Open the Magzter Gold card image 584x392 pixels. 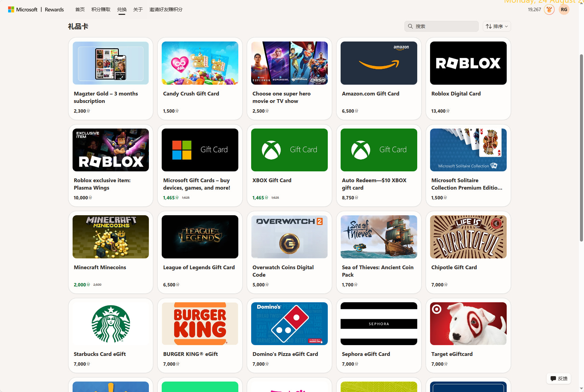pos(111,63)
